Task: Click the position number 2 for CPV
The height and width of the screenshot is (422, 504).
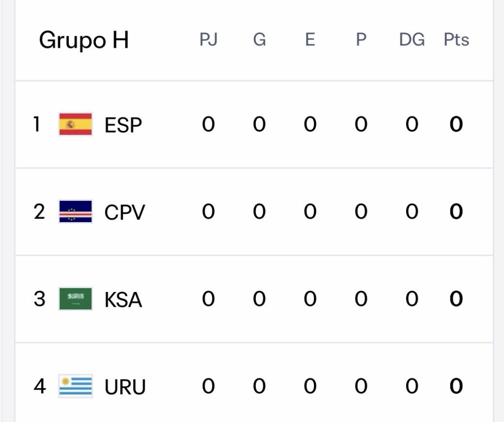Action: tap(39, 212)
